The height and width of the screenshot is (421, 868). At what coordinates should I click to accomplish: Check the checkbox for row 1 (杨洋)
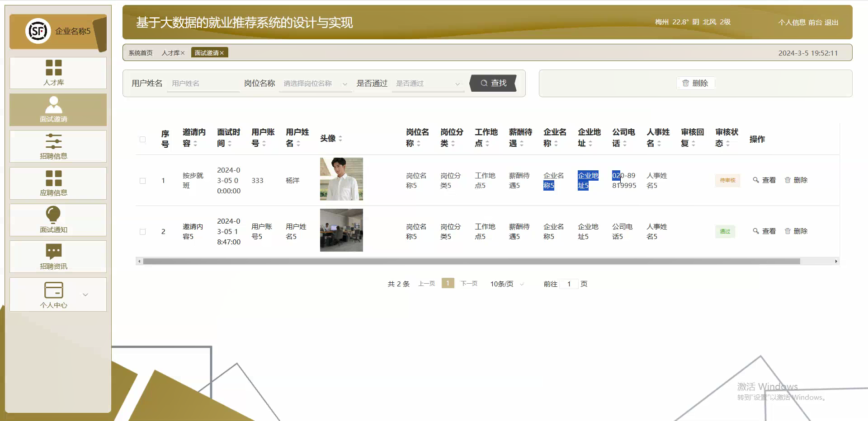(143, 181)
